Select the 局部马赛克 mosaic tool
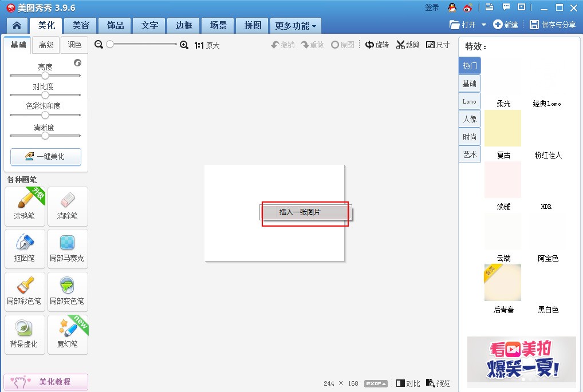This screenshot has width=583, height=392. tap(68, 249)
